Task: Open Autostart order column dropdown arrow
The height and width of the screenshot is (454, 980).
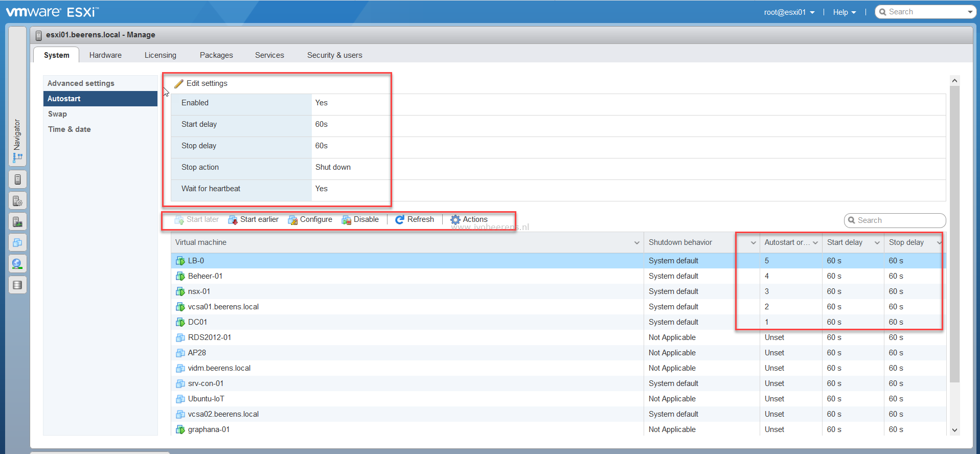Action: [815, 243]
